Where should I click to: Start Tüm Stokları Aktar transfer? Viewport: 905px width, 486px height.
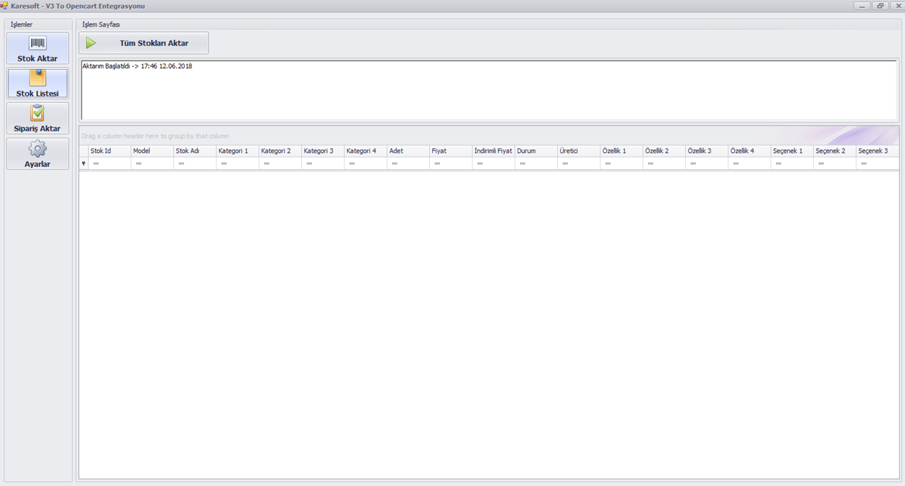(x=144, y=43)
